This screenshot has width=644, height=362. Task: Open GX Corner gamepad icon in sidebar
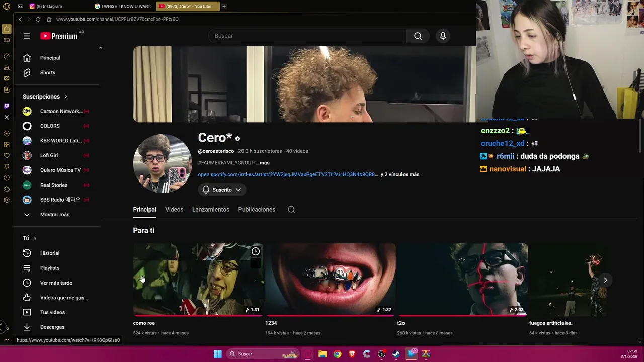click(7, 40)
